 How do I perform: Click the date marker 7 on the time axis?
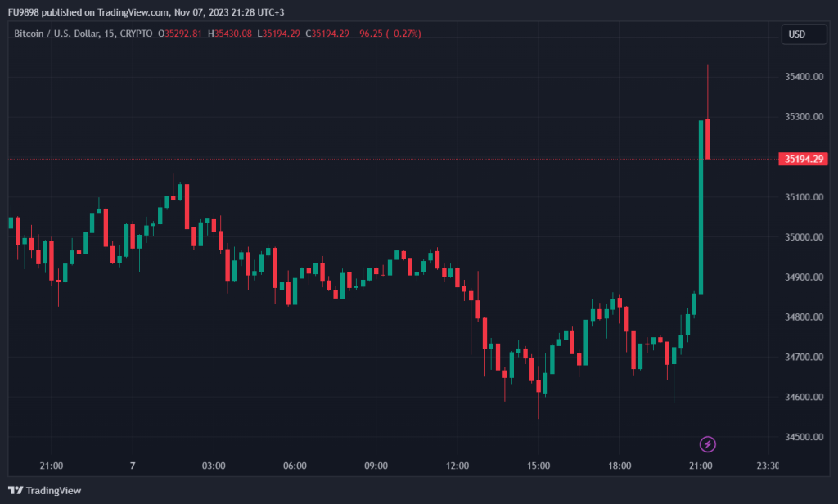[132, 466]
